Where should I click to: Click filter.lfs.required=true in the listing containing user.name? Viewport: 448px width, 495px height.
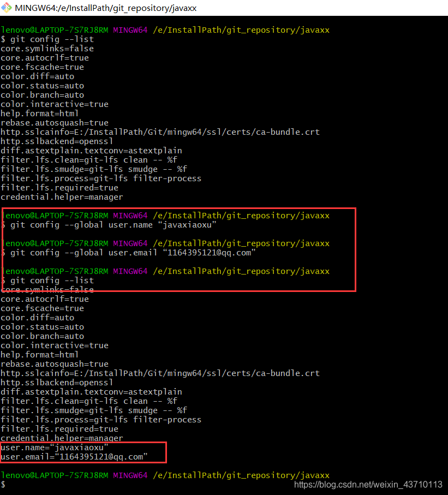(x=59, y=429)
